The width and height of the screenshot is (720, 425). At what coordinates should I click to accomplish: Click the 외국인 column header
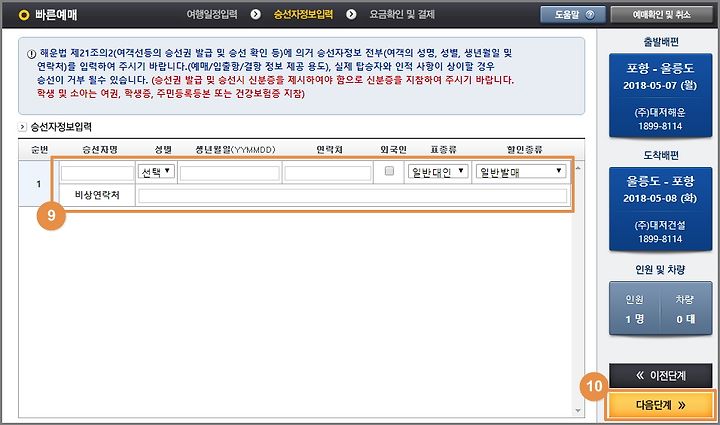tap(394, 150)
